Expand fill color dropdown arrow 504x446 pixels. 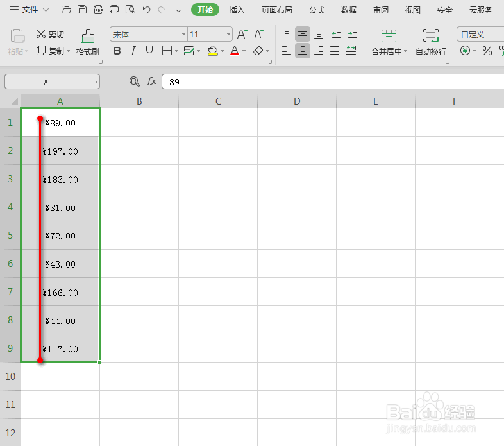click(222, 51)
